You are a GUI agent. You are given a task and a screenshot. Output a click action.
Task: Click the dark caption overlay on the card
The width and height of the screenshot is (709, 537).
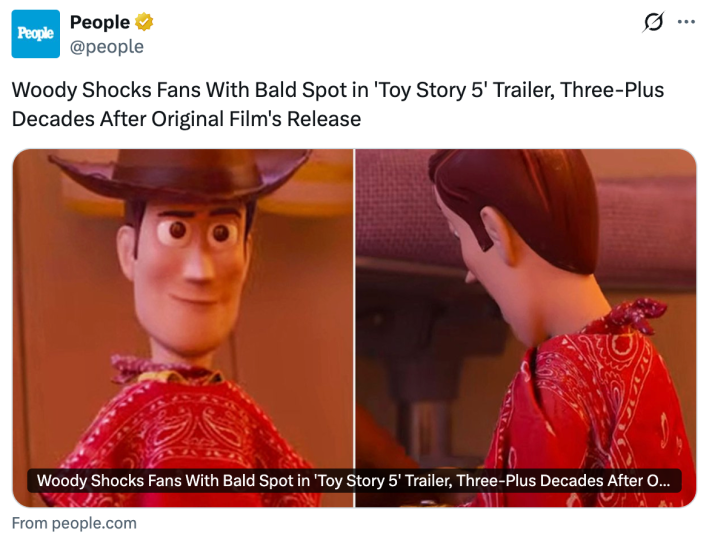click(x=354, y=480)
